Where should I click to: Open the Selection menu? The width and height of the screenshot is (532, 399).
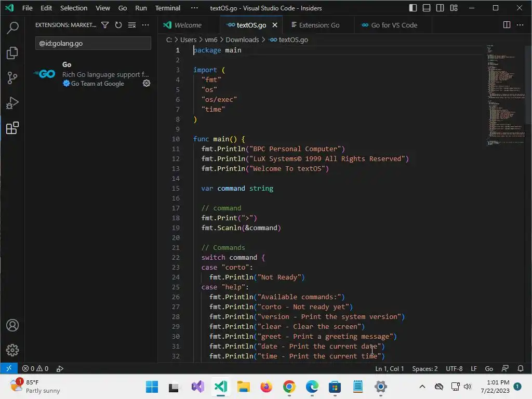click(74, 8)
